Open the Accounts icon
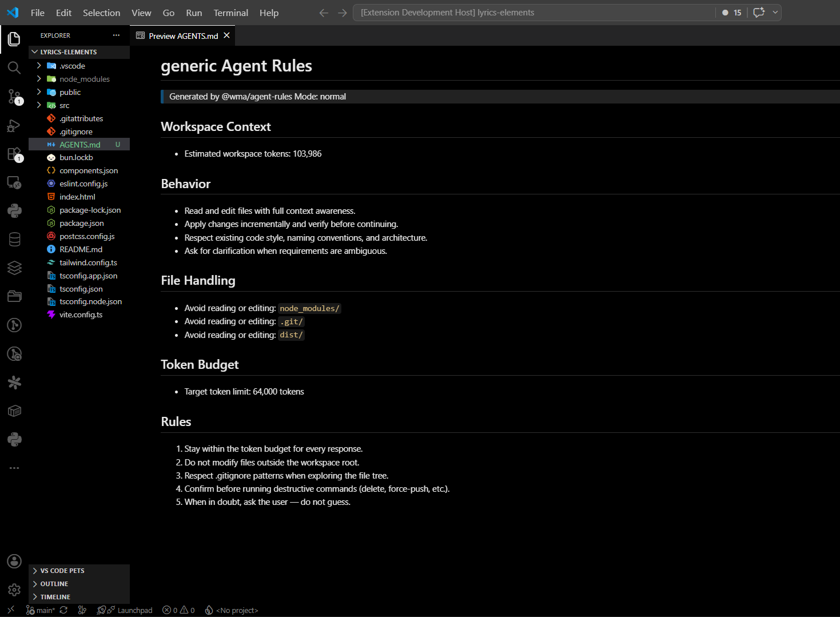Screen dimensions: 840x617 (14, 561)
